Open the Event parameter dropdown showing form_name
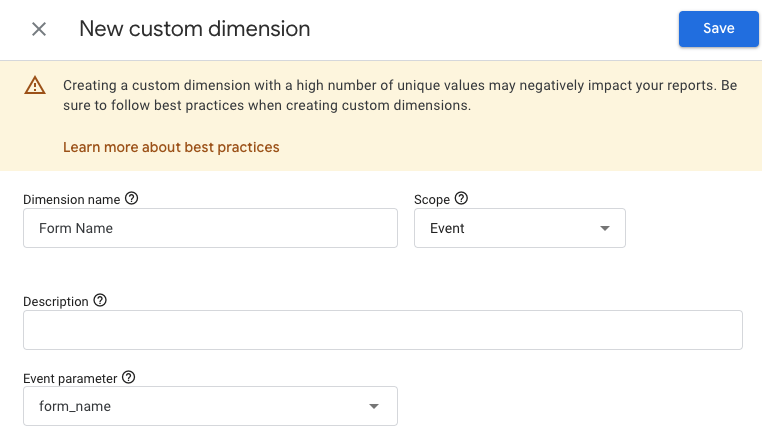Screen dimensions: 762x440 tap(209, 407)
